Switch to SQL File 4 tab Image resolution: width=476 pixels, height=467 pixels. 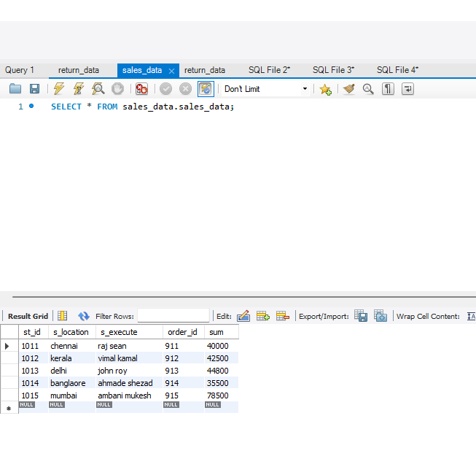[397, 70]
